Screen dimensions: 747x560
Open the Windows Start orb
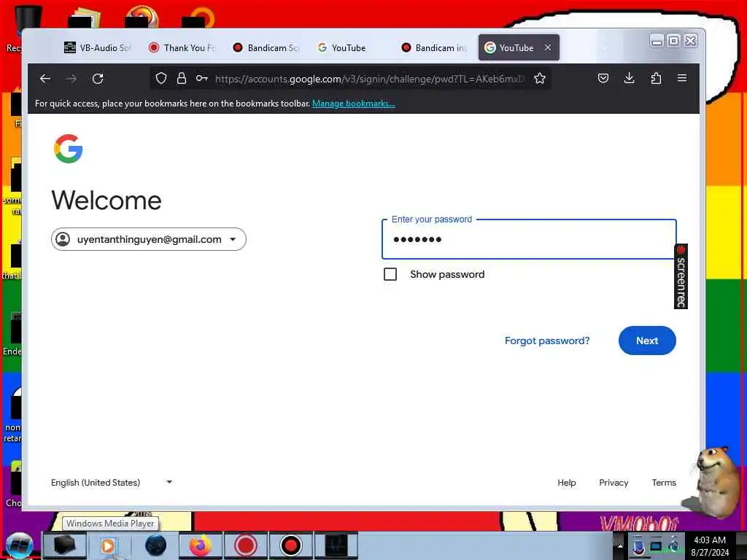coord(20,545)
